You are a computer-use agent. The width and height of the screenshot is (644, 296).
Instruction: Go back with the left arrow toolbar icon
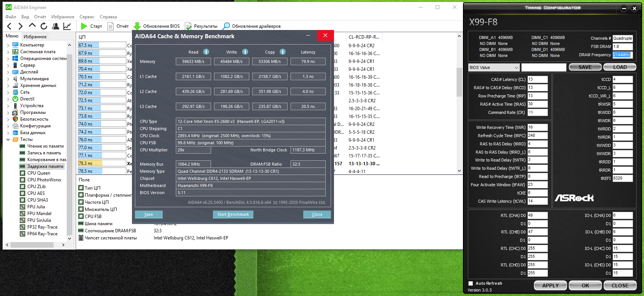(9, 26)
